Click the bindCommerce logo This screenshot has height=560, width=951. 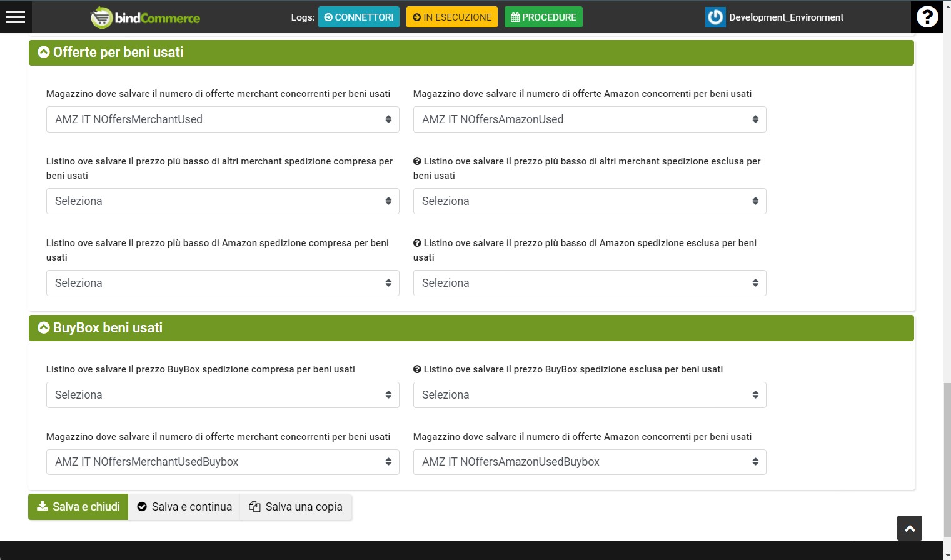click(144, 17)
